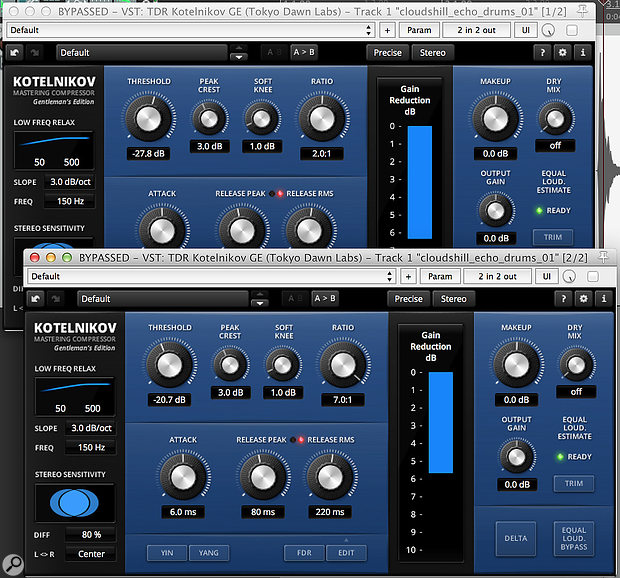Click the Threshold knob in front window
Screen dimensions: 620x578
coord(170,365)
